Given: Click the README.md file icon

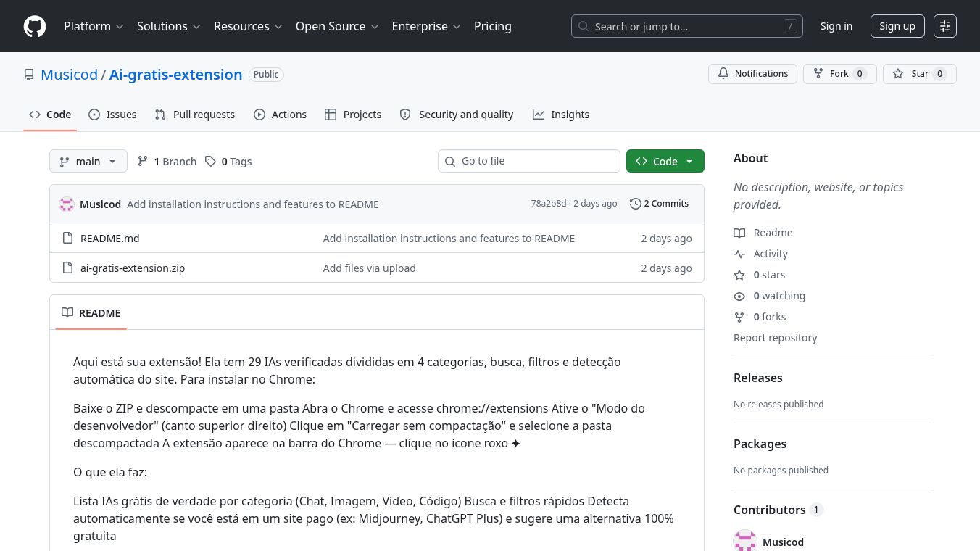Looking at the screenshot, I should click(x=67, y=239).
